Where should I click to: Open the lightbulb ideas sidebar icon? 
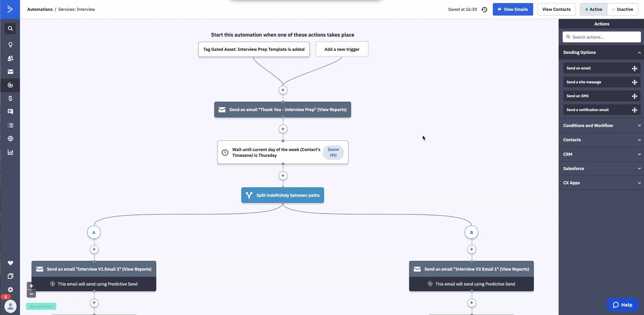point(10,45)
